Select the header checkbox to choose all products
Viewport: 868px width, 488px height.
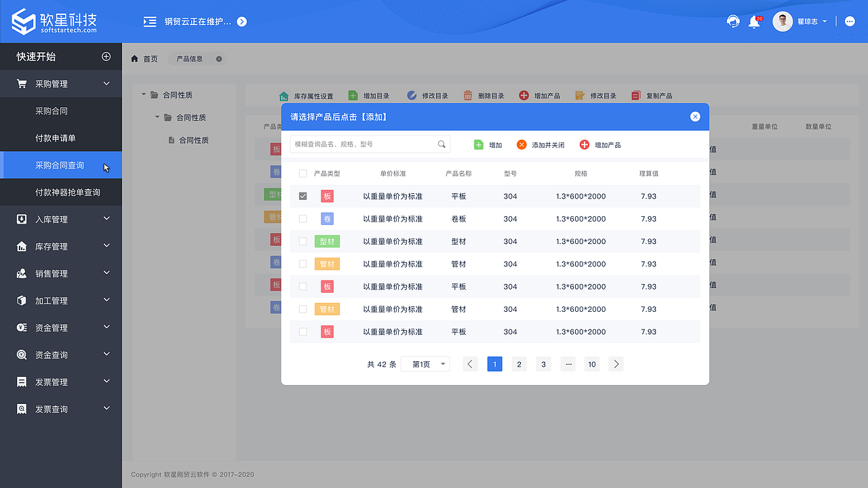302,173
